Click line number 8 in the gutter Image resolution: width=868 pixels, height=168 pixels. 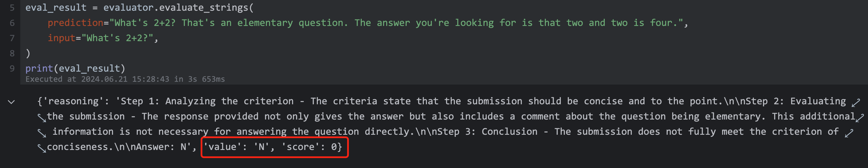click(x=12, y=53)
